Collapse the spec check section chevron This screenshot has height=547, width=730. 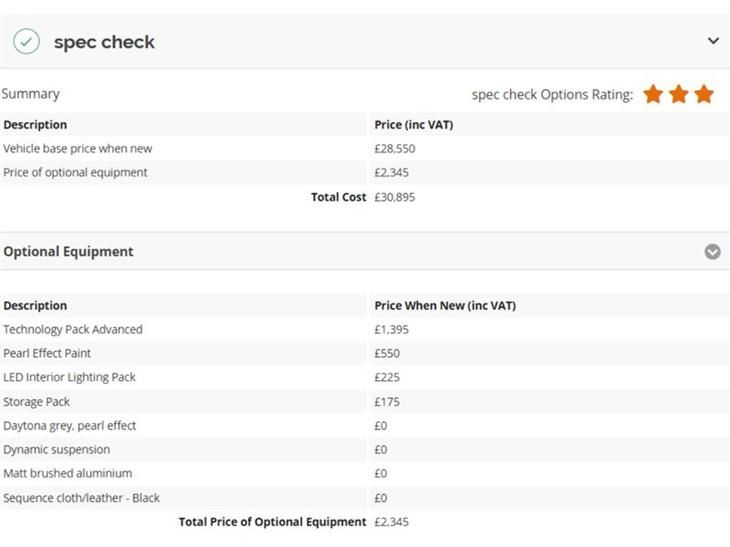point(713,41)
